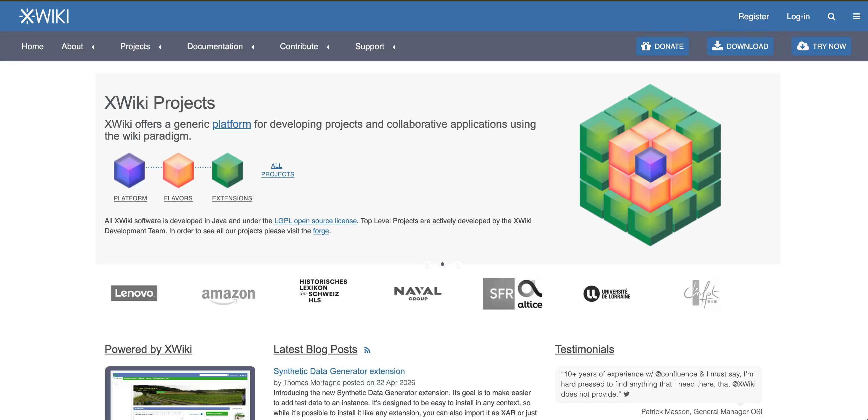This screenshot has height=420, width=868.
Task: Click the Powered by XWiki site screenshot
Action: point(180,393)
